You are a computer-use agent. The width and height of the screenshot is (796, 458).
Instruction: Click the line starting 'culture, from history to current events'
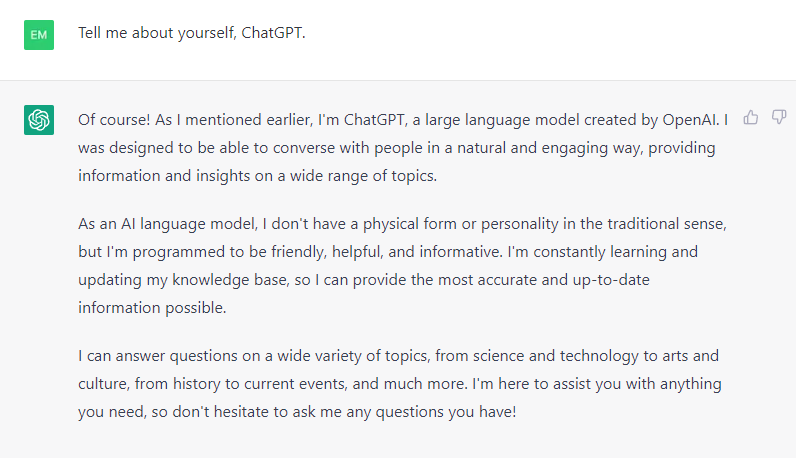pos(400,384)
